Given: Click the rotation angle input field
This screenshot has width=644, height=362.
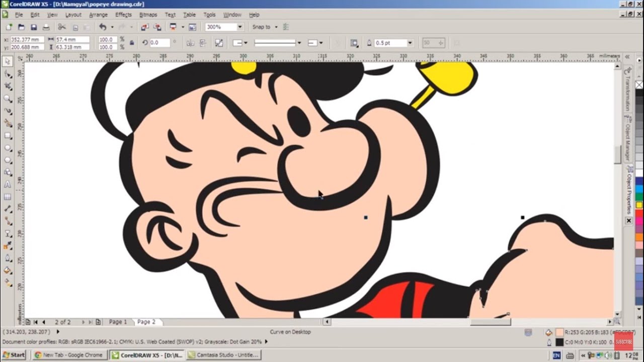Looking at the screenshot, I should pos(160,43).
